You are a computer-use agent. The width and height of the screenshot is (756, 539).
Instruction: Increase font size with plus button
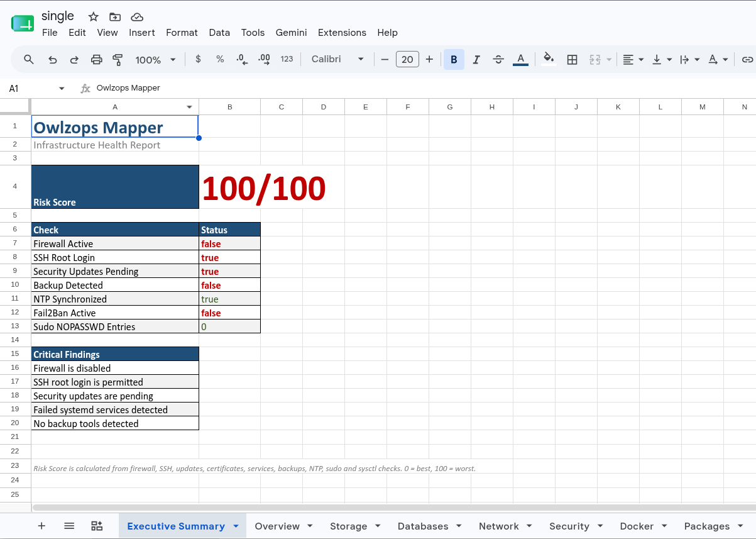(429, 59)
